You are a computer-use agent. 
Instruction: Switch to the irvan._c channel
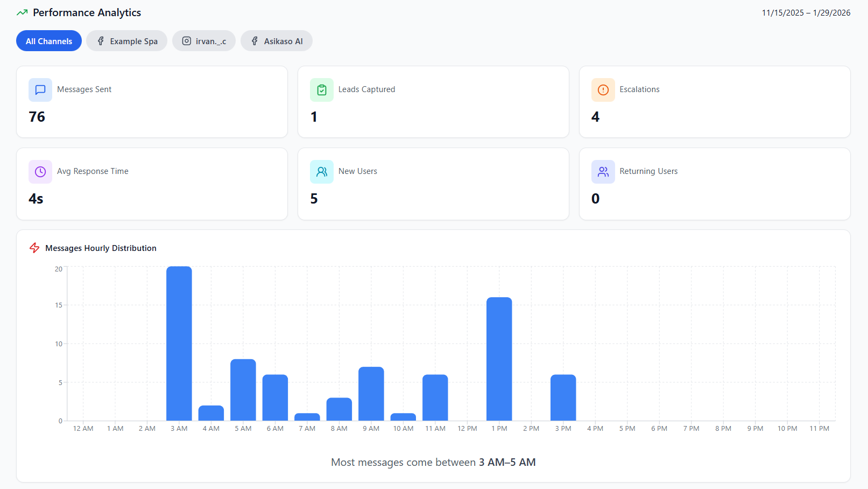point(204,41)
